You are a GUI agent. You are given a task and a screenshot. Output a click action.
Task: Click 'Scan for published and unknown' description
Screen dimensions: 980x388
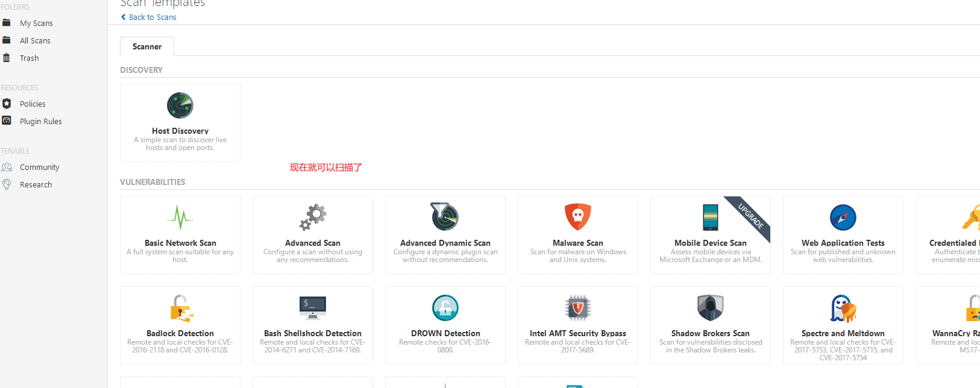click(x=843, y=255)
